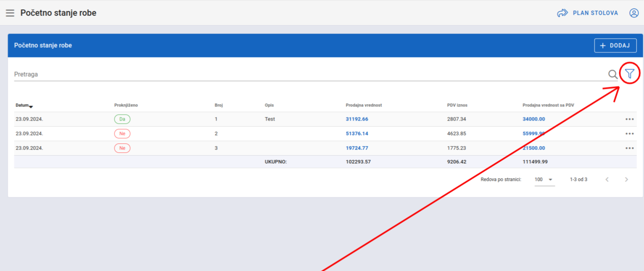Viewport: 644px width, 271px height.
Task: Open the 31192.66 value link
Action: 357,119
